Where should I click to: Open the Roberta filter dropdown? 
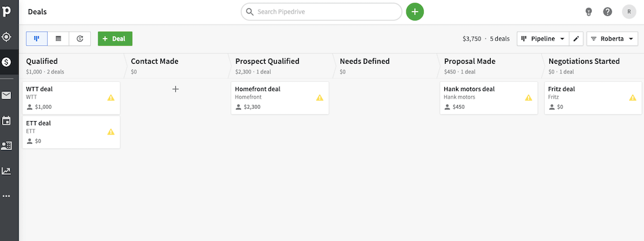click(612, 39)
